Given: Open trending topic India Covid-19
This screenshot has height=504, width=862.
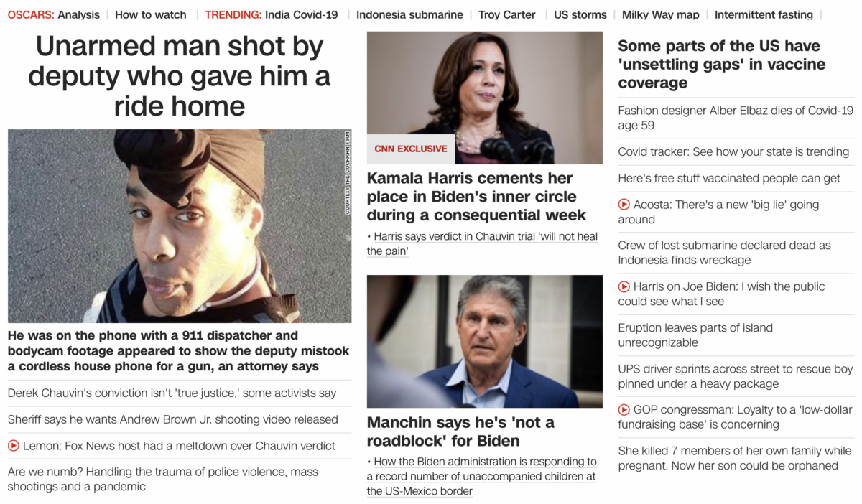Looking at the screenshot, I should (x=301, y=14).
